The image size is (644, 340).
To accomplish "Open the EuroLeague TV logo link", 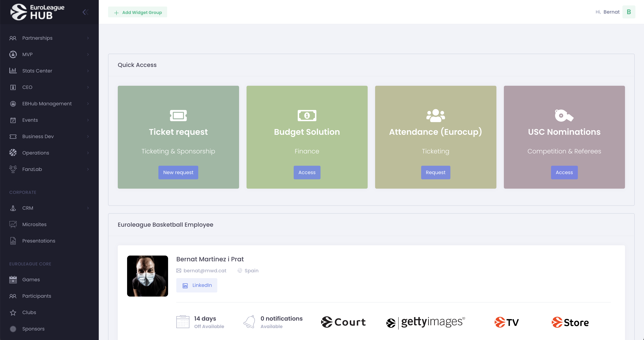I will [x=506, y=322].
